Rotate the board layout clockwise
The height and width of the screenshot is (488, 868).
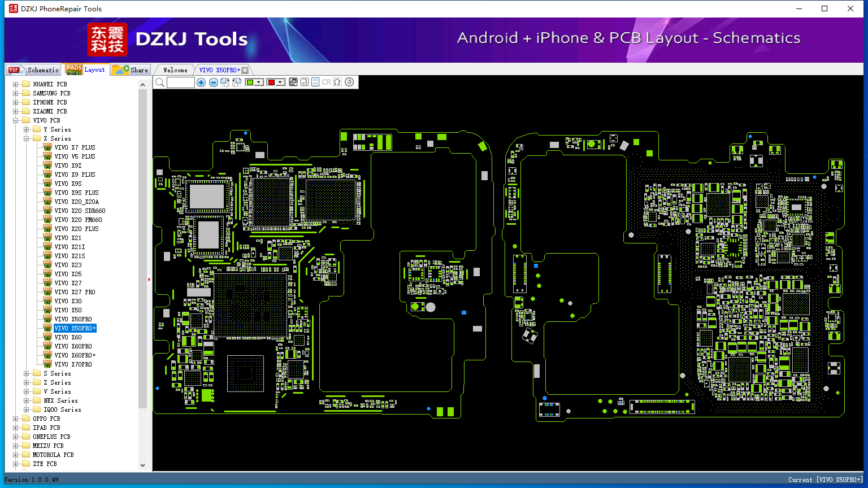click(225, 82)
